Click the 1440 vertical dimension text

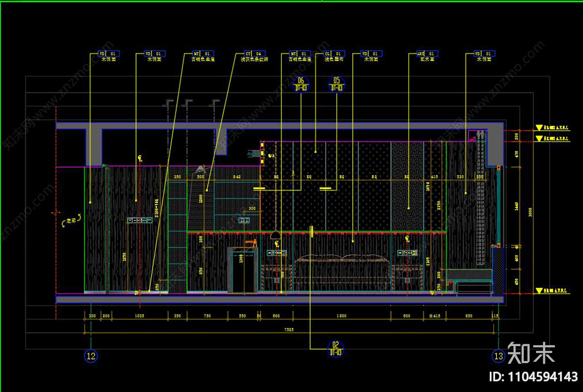pyautogui.click(x=516, y=206)
